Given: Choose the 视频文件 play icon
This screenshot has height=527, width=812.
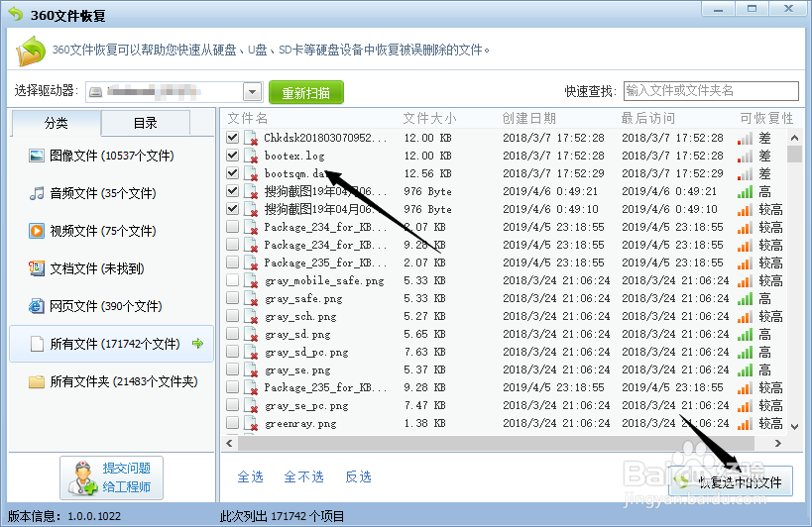Looking at the screenshot, I should click(37, 231).
